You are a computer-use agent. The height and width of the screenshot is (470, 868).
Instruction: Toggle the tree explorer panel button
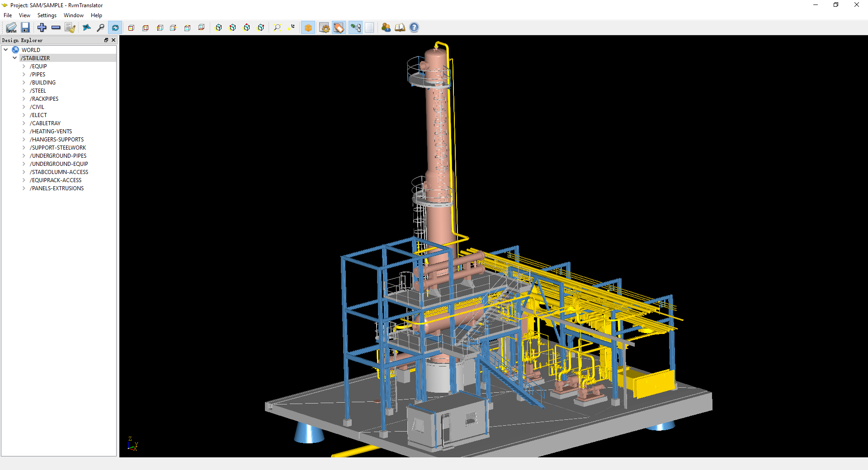355,28
